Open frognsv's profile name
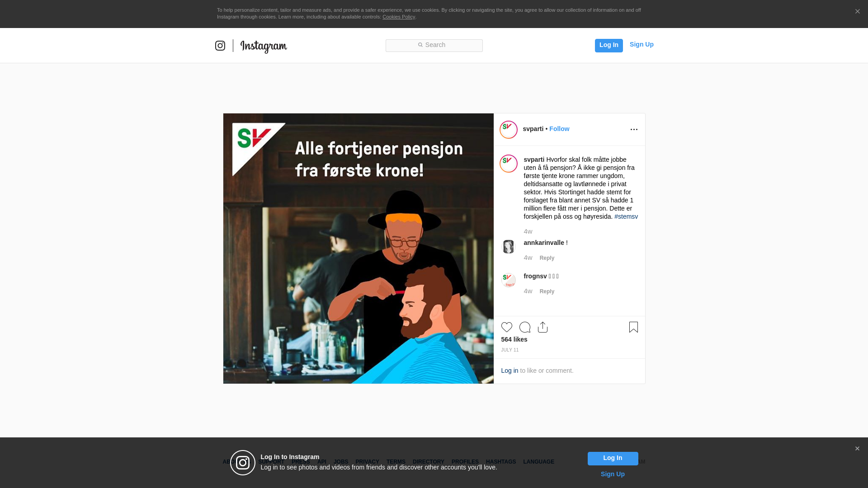868x488 pixels. pyautogui.click(x=535, y=276)
